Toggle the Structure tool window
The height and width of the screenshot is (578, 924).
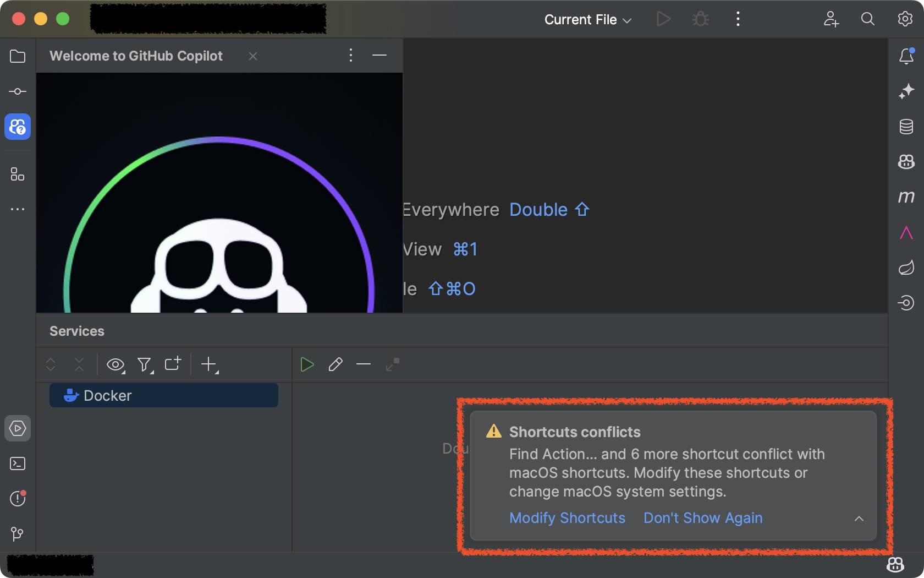[18, 175]
